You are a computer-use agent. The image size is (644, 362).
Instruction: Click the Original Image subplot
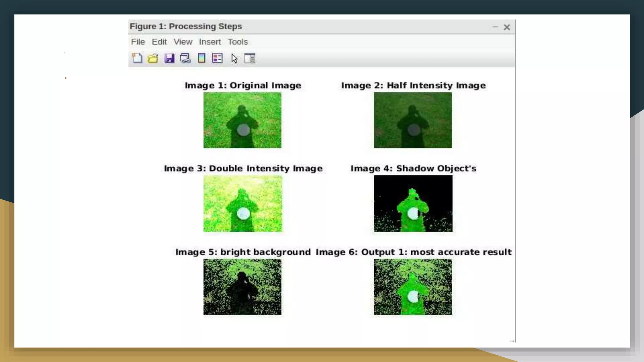(242, 120)
